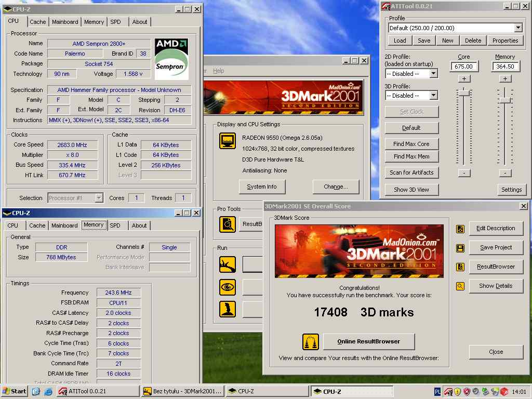Open the Online ResultBrowser

(369, 341)
